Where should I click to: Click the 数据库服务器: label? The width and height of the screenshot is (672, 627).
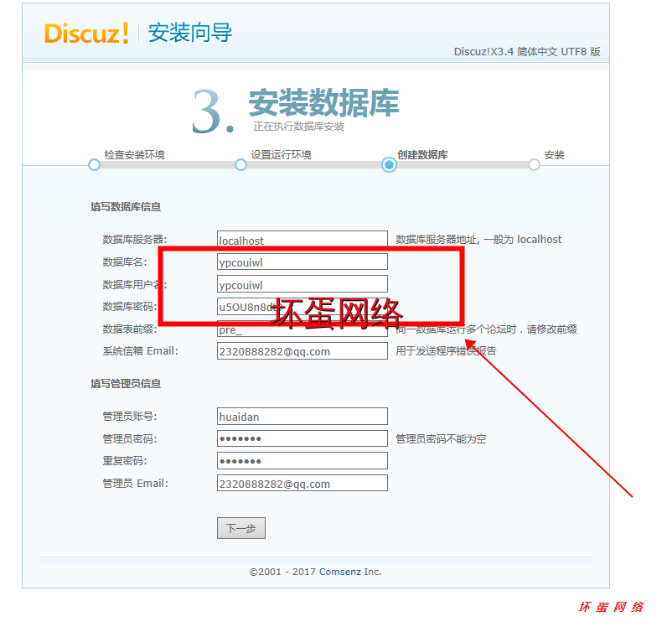click(x=135, y=239)
